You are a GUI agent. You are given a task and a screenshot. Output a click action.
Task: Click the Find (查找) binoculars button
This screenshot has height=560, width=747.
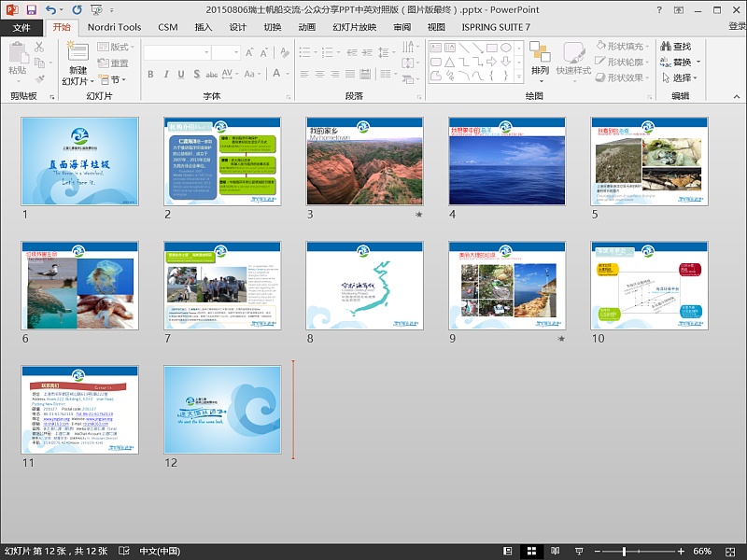(675, 46)
